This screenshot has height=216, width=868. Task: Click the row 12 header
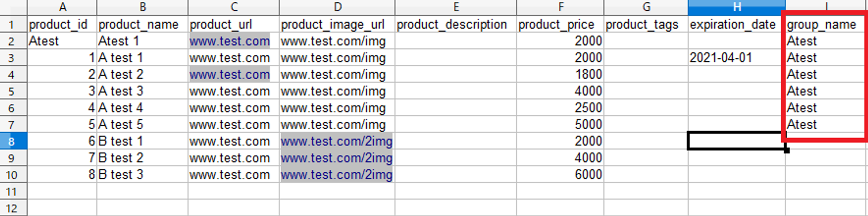12,208
